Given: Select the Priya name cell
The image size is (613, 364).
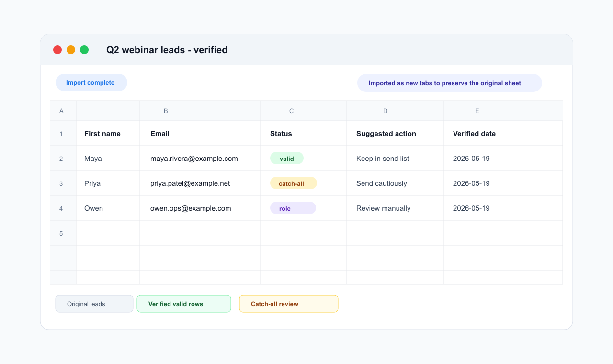Looking at the screenshot, I should coord(108,183).
